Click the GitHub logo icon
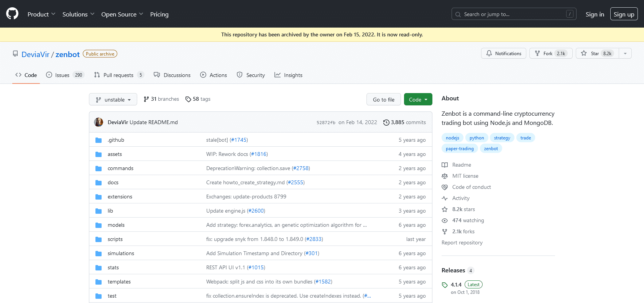Viewport: 644px width, 303px height. 12,14
